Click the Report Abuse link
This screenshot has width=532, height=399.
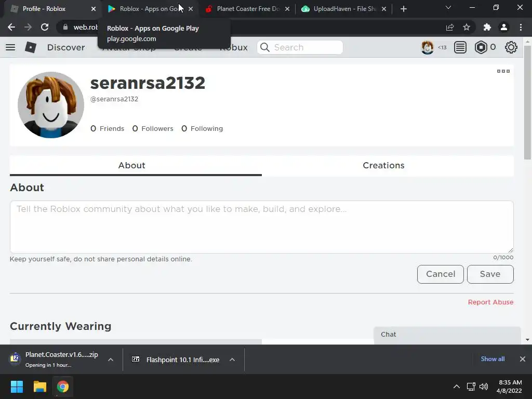pyautogui.click(x=490, y=302)
